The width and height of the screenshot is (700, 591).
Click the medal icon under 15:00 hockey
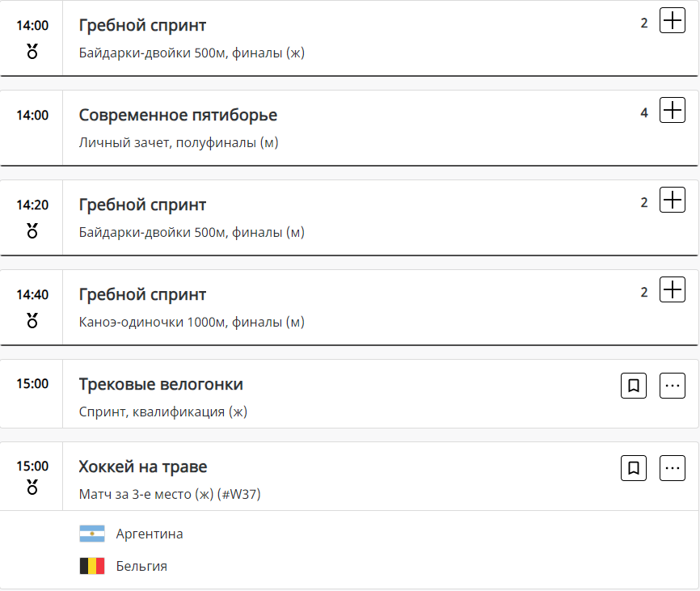point(32,488)
